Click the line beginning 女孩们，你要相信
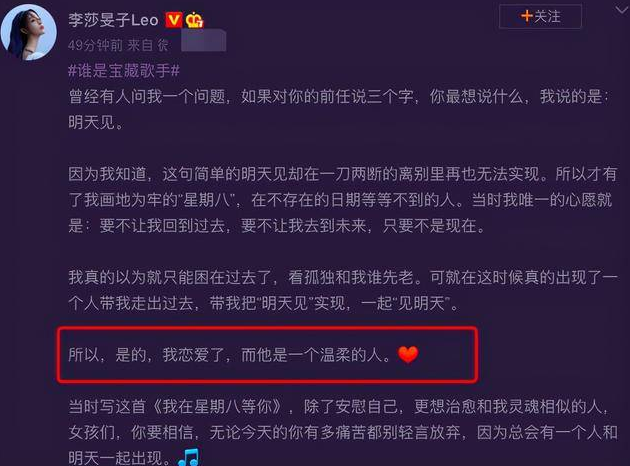 coord(343,432)
